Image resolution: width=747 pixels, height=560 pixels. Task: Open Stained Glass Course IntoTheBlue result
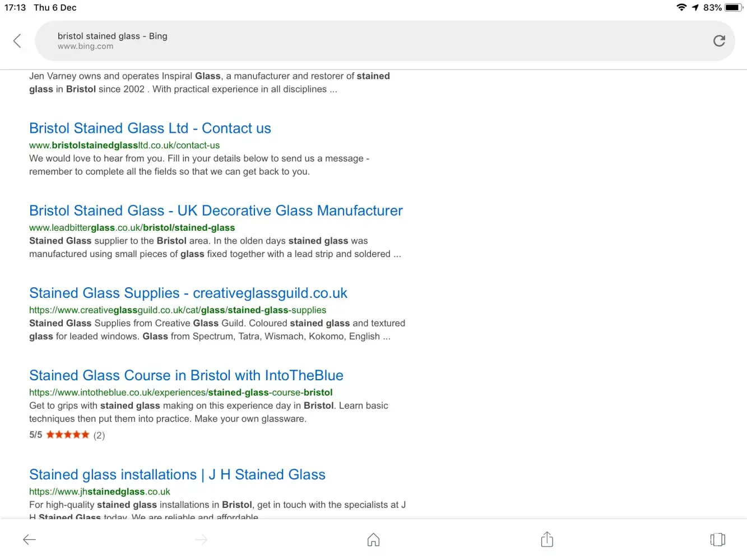coord(186,375)
